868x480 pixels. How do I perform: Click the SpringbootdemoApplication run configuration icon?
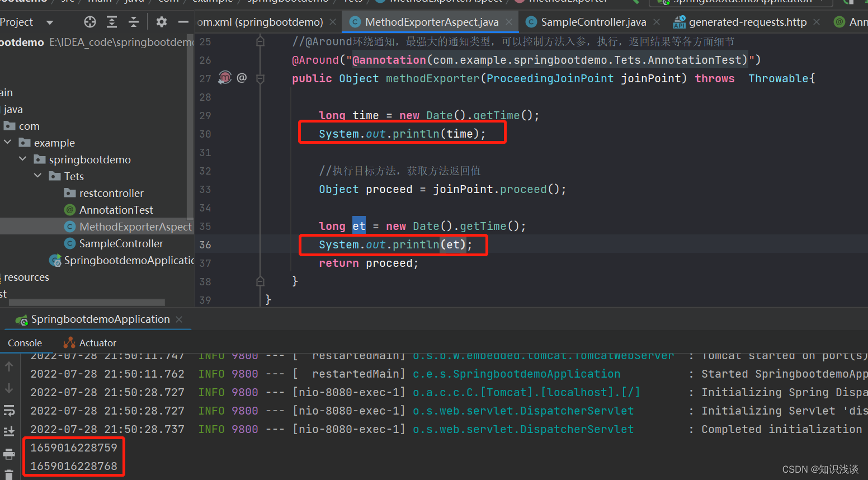22,319
